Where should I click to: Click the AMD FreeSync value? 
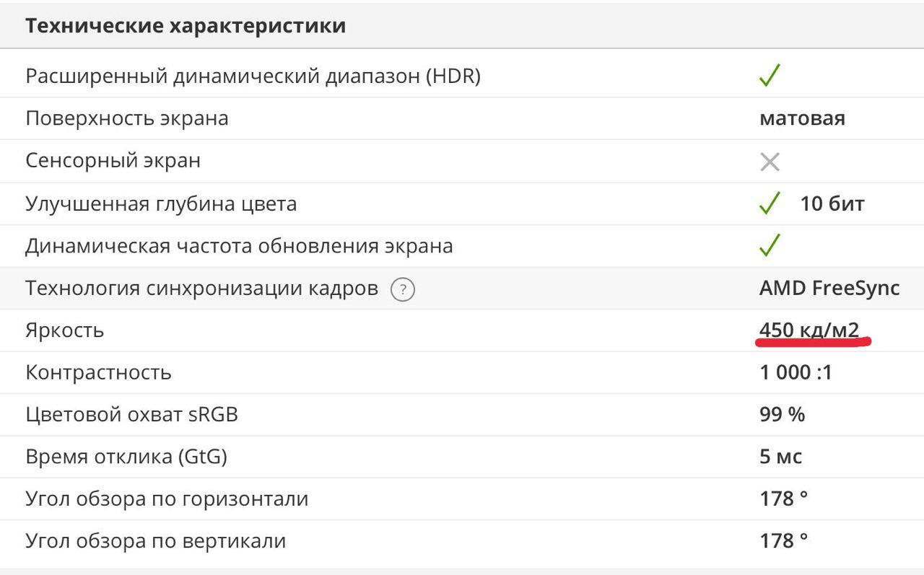(x=829, y=289)
